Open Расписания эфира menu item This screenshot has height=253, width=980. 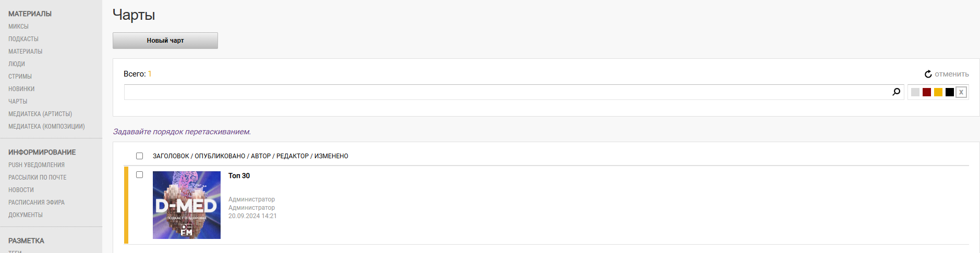(x=37, y=203)
